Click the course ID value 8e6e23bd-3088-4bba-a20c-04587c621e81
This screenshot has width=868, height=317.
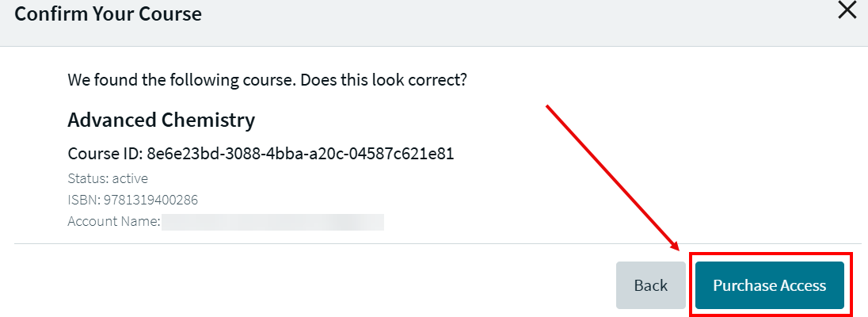[300, 154]
